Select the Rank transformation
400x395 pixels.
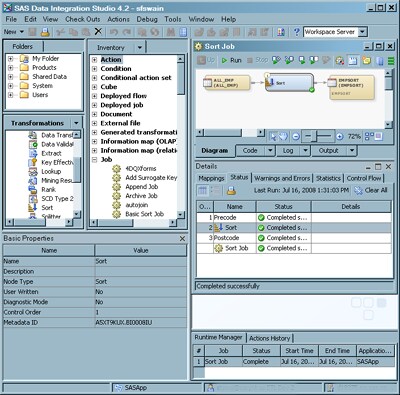tap(48, 190)
